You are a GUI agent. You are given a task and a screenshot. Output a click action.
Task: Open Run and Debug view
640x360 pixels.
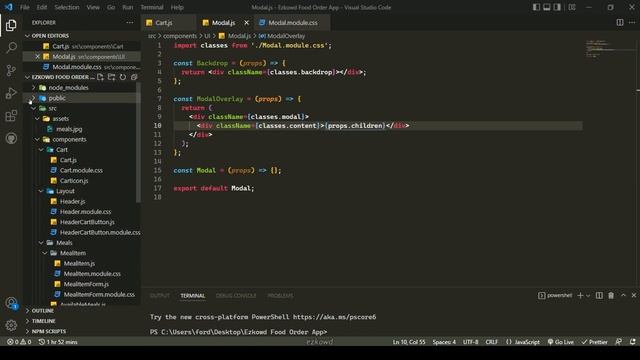pos(11,93)
